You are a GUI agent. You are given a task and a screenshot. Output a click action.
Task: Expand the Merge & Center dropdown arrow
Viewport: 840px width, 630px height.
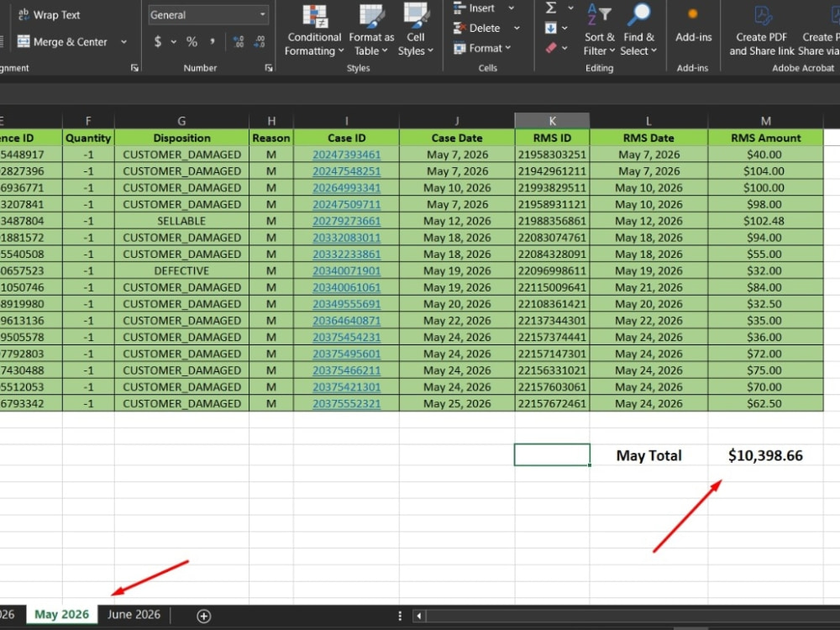pyautogui.click(x=123, y=42)
